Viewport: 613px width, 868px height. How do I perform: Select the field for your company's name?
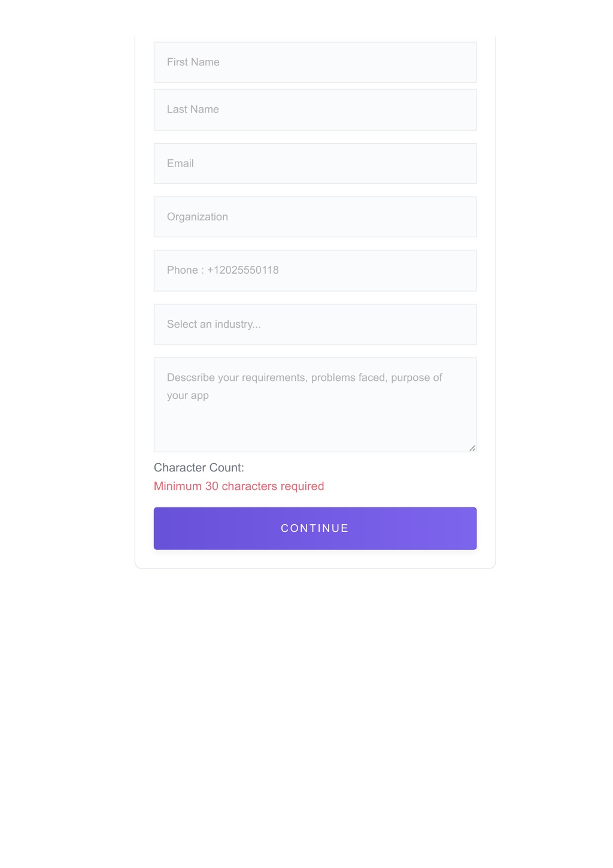coord(315,217)
